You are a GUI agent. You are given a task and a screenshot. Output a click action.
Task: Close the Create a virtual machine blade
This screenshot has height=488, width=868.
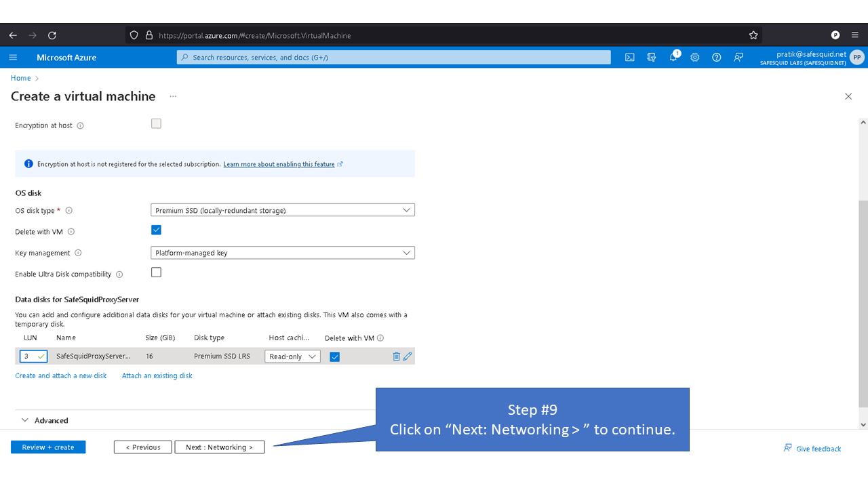click(x=848, y=96)
